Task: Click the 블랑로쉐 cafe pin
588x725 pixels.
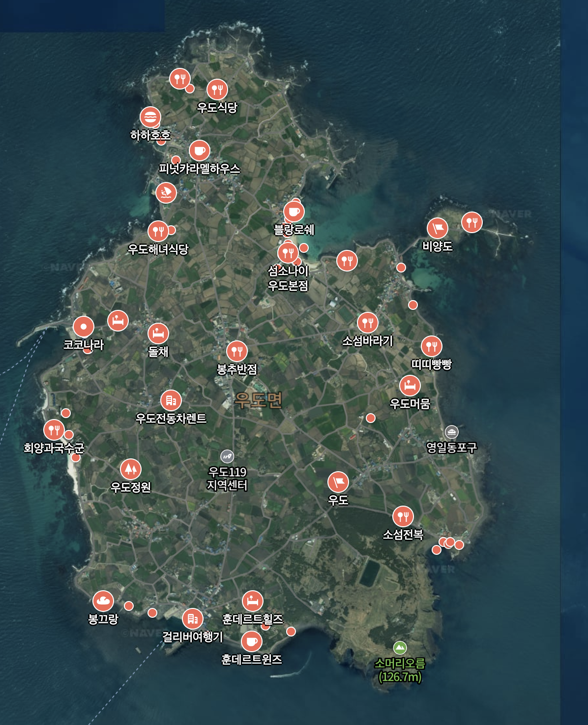Action: [x=294, y=212]
